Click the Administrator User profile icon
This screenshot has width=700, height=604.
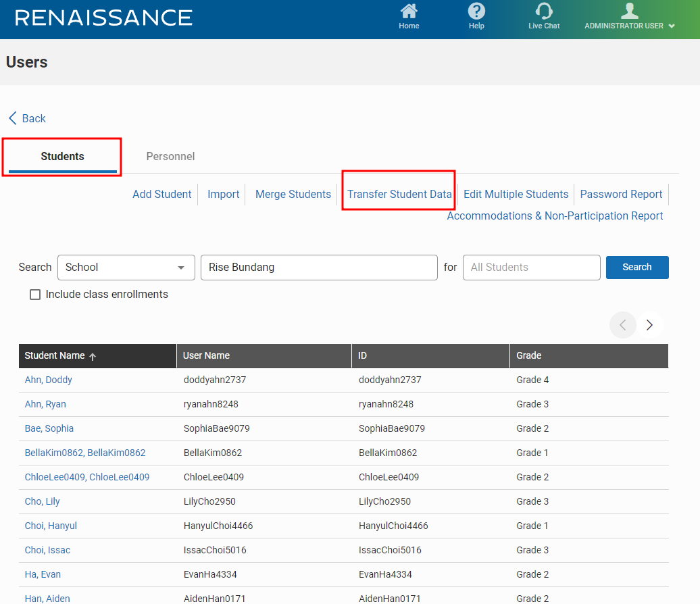click(x=630, y=11)
